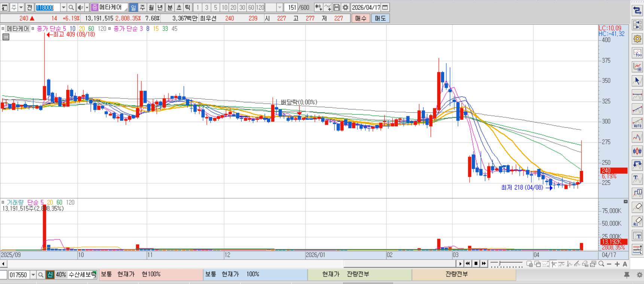Switch to 초 second chart tab

click(179, 7)
